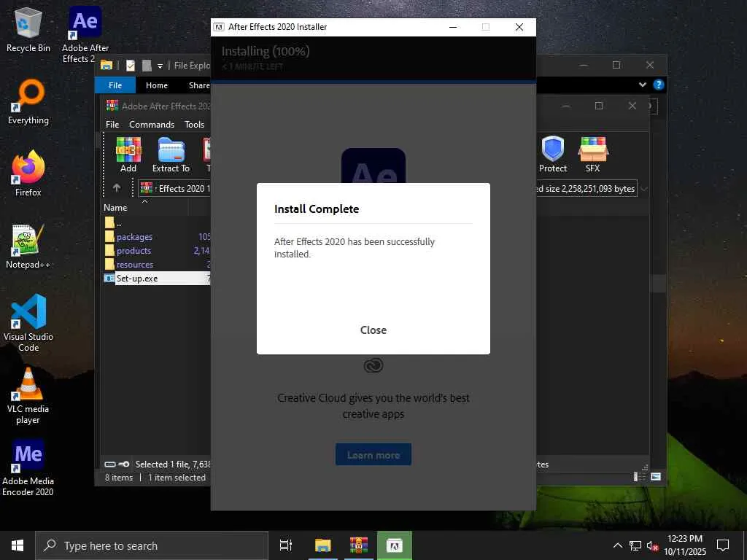Image resolution: width=747 pixels, height=560 pixels.
Task: Click the drive icon in WinRAR status bar
Action: (110, 464)
